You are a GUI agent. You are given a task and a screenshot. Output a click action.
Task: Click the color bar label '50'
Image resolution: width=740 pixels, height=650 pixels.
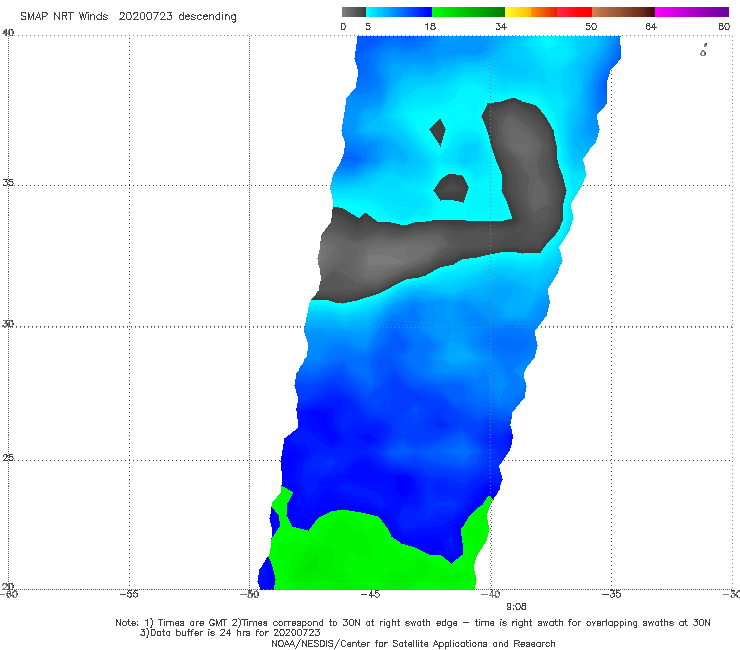(591, 26)
